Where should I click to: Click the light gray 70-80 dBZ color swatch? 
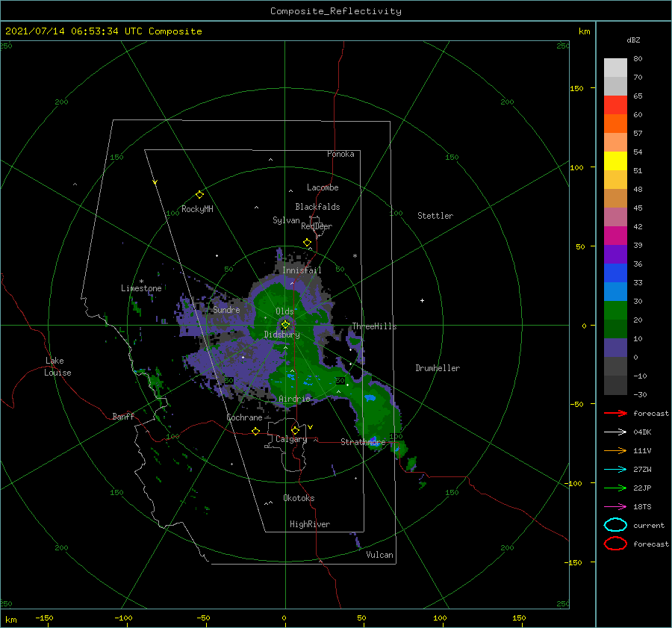pyautogui.click(x=615, y=68)
